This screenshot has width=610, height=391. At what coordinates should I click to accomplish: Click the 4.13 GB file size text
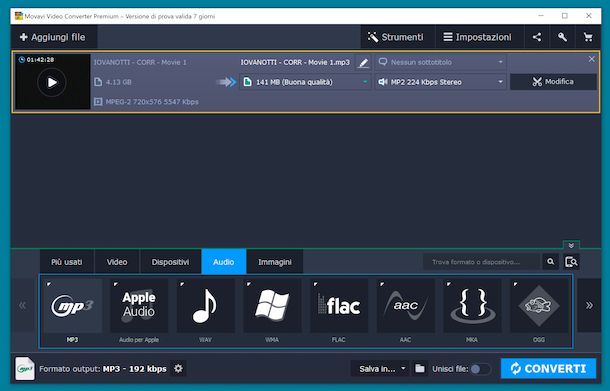click(119, 82)
